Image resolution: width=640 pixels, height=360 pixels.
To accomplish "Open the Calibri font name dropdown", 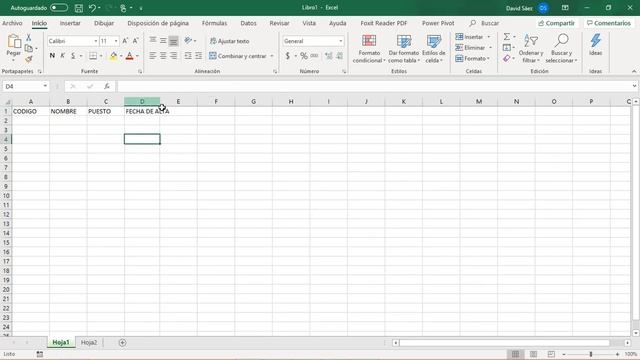I will point(96,41).
